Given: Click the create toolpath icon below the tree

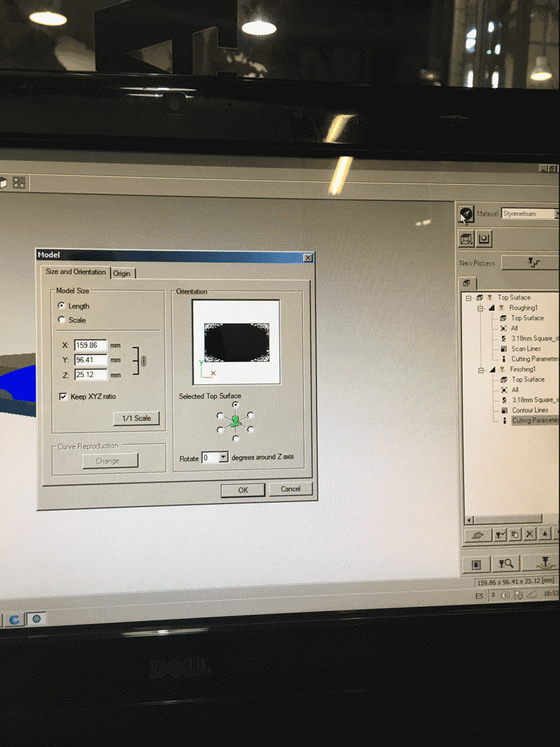Looking at the screenshot, I should (477, 535).
